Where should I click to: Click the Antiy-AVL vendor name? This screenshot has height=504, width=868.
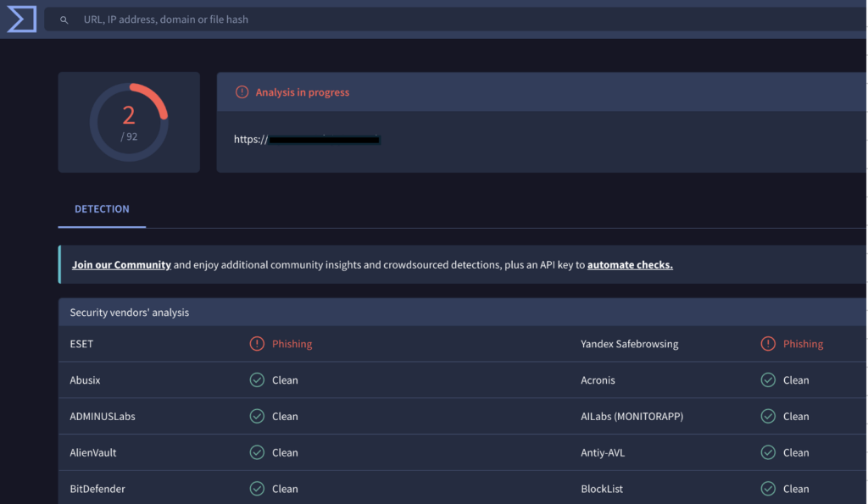[603, 452]
